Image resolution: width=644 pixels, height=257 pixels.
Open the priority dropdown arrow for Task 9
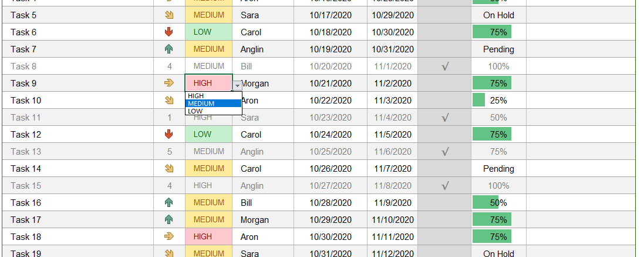pos(237,85)
